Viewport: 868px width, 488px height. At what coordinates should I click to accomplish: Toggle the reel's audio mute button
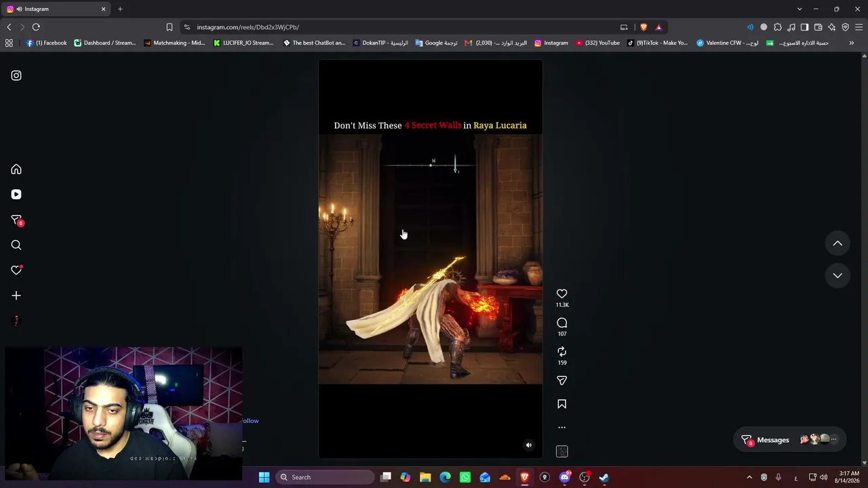[529, 445]
